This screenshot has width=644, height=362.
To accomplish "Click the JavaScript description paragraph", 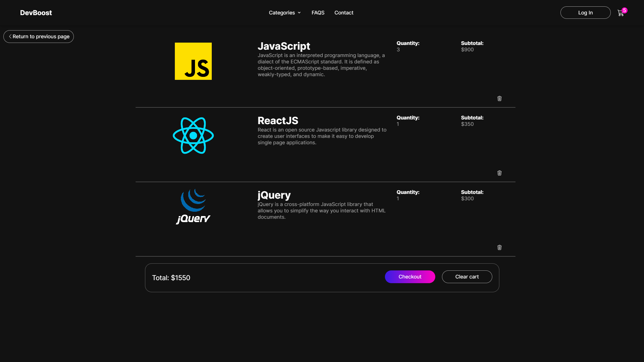I will [321, 65].
